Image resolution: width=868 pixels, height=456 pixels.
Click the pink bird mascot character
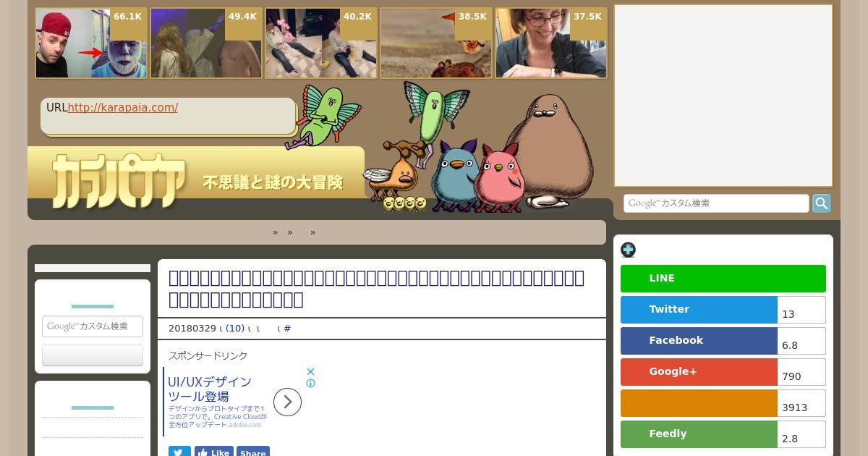point(498,178)
